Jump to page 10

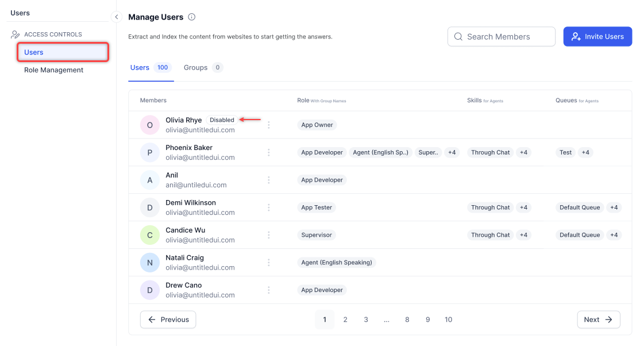coord(448,320)
